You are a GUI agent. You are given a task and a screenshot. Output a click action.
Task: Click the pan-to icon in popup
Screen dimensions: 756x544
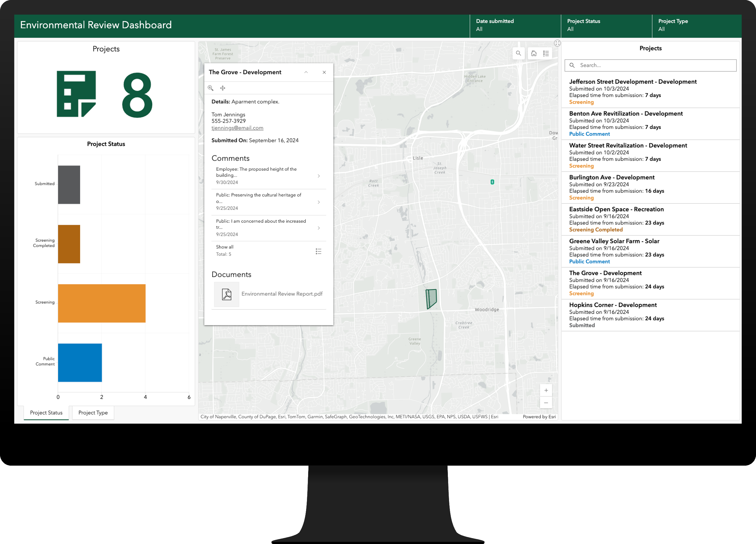pos(223,88)
